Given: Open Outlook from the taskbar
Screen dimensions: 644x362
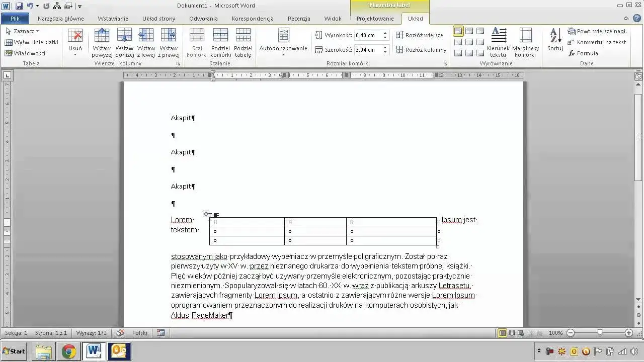Looking at the screenshot, I should click(119, 351).
